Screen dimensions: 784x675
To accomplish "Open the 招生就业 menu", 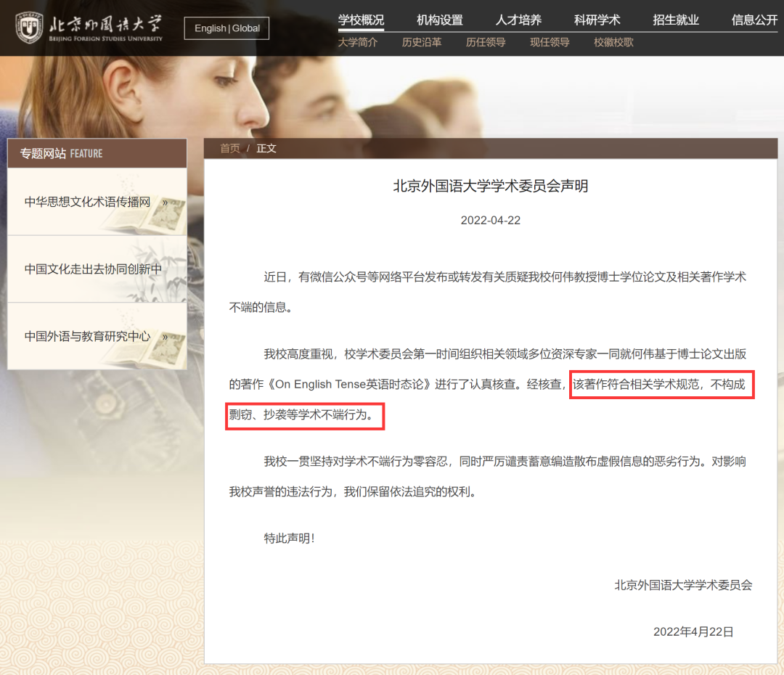I will pos(676,20).
